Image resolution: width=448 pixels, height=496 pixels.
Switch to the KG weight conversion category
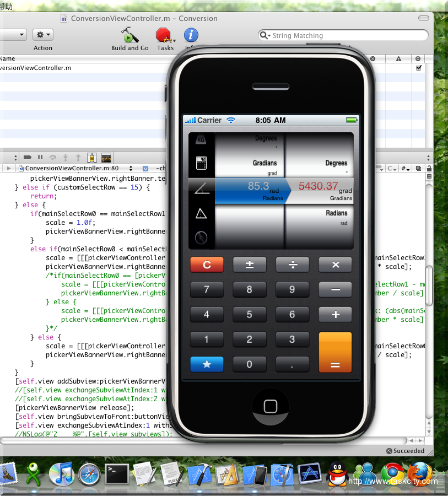(200, 139)
